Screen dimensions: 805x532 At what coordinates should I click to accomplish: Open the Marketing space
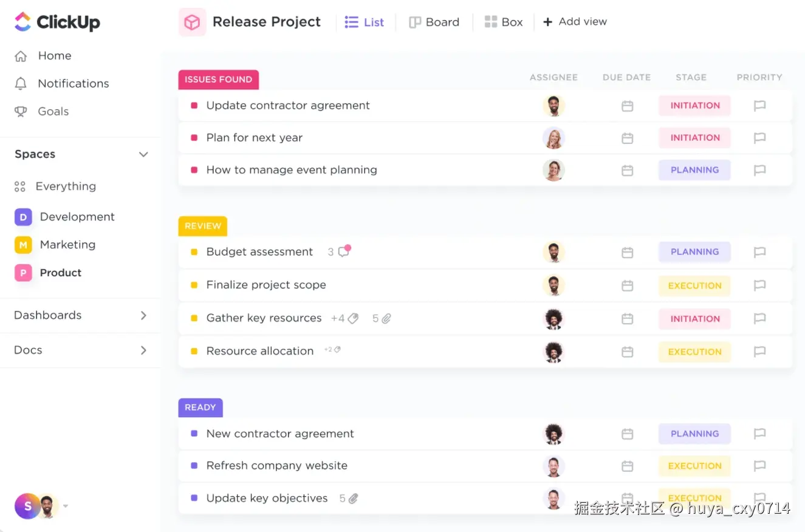(67, 245)
